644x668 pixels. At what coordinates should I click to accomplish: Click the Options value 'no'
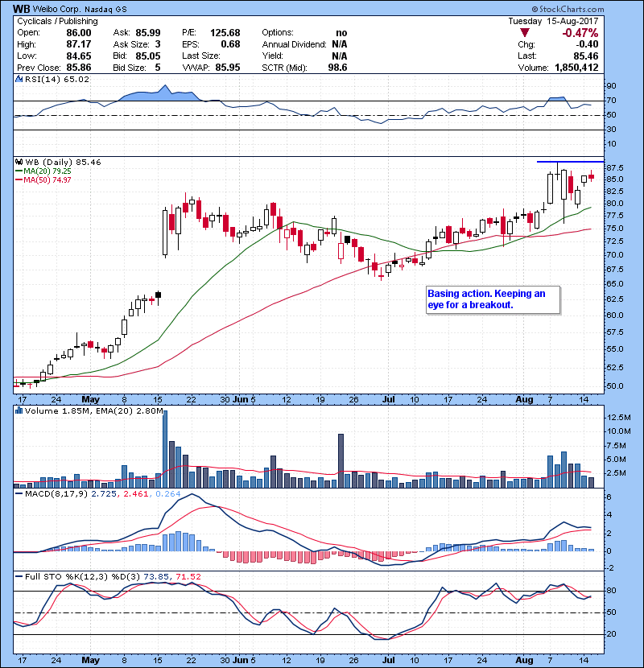[x=341, y=33]
